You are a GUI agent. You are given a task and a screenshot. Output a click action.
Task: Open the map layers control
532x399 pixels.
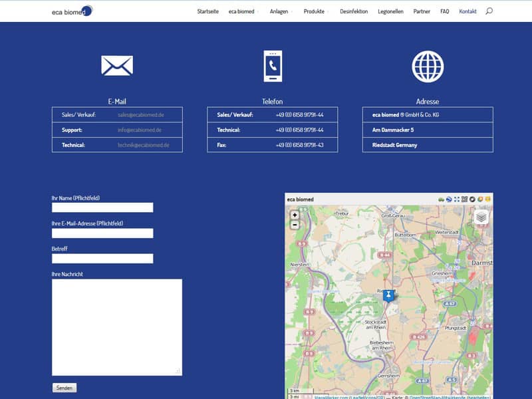[x=481, y=217]
